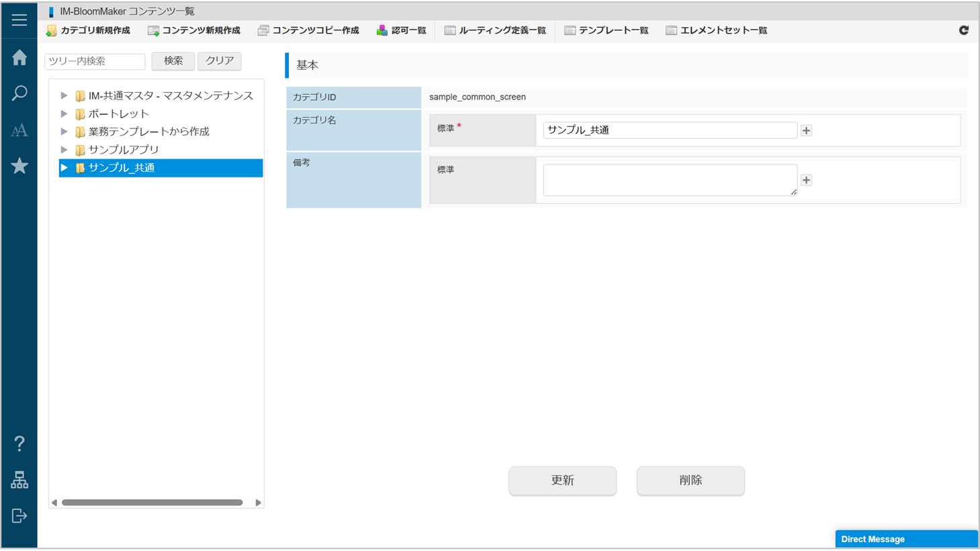
Task: Open search from the sidebar magnifier icon
Action: [19, 93]
